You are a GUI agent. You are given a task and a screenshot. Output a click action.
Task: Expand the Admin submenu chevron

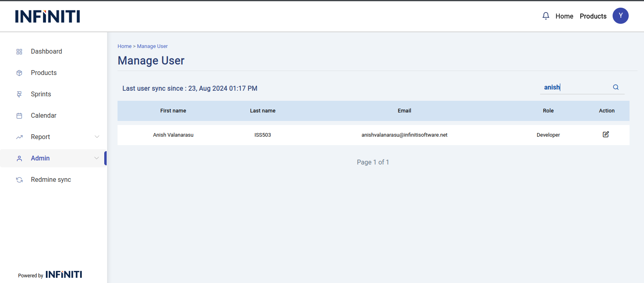coord(97,158)
